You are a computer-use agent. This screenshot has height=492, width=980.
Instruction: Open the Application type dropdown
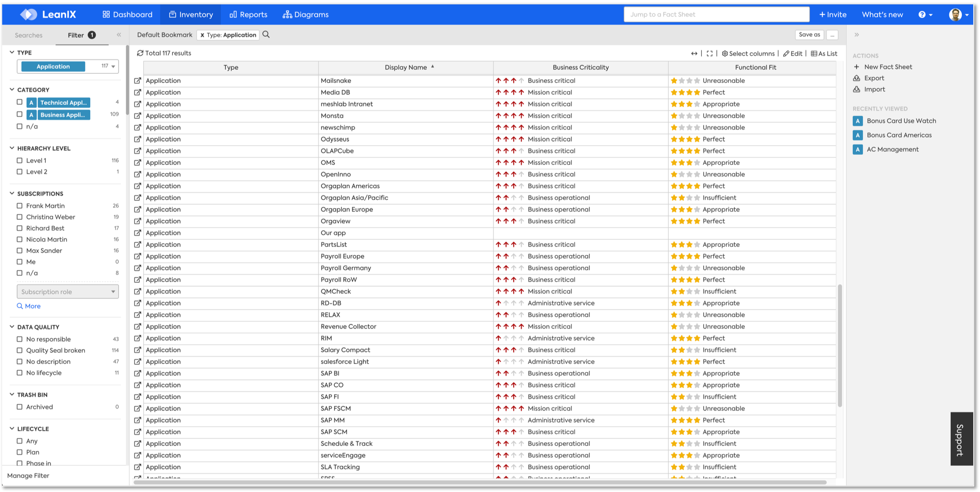(x=68, y=66)
